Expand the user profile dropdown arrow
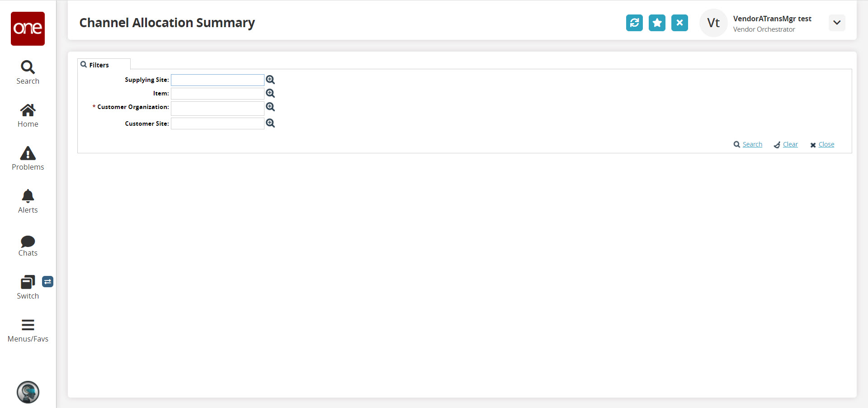The height and width of the screenshot is (408, 868). (x=837, y=23)
